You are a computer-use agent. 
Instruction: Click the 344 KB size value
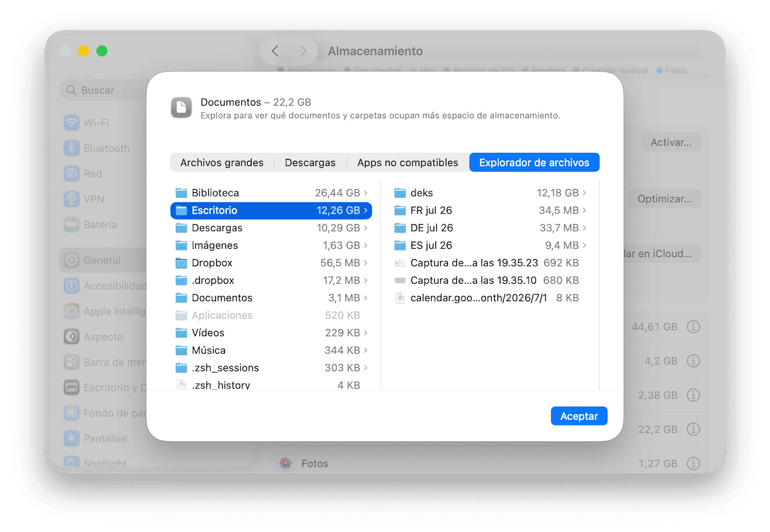click(342, 350)
